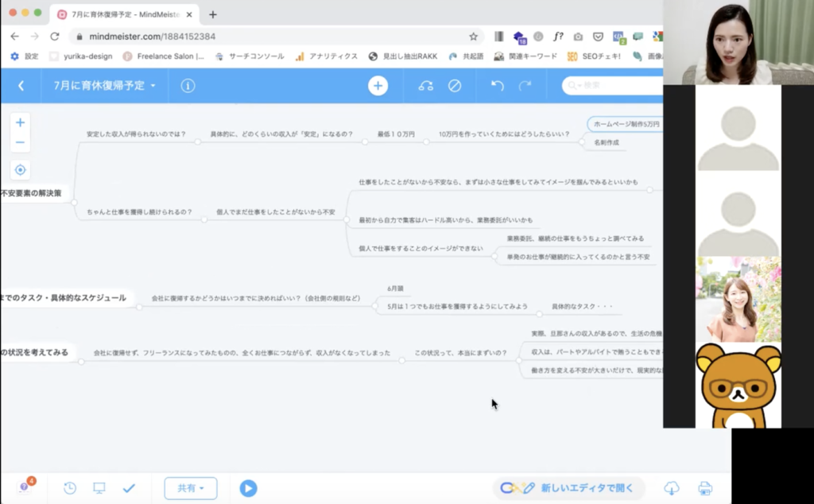Click the download cloud icon
Viewport: 814px width, 504px height.
(x=672, y=488)
